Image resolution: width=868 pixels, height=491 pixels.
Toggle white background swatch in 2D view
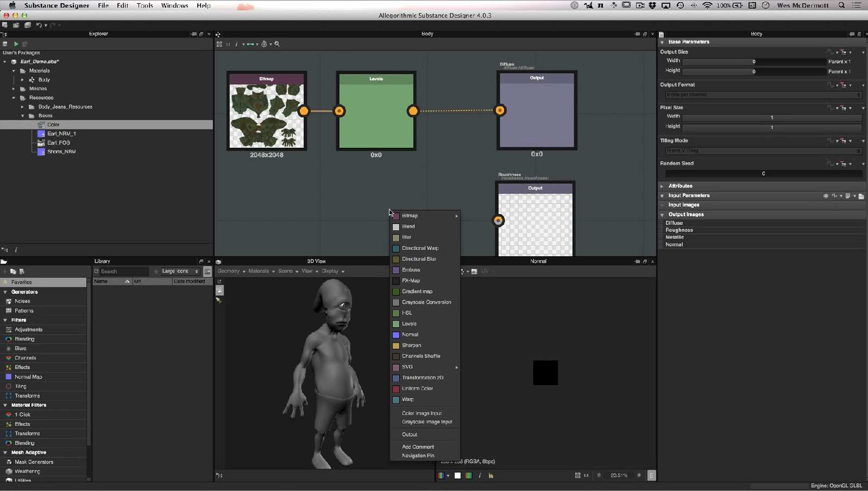(x=457, y=475)
